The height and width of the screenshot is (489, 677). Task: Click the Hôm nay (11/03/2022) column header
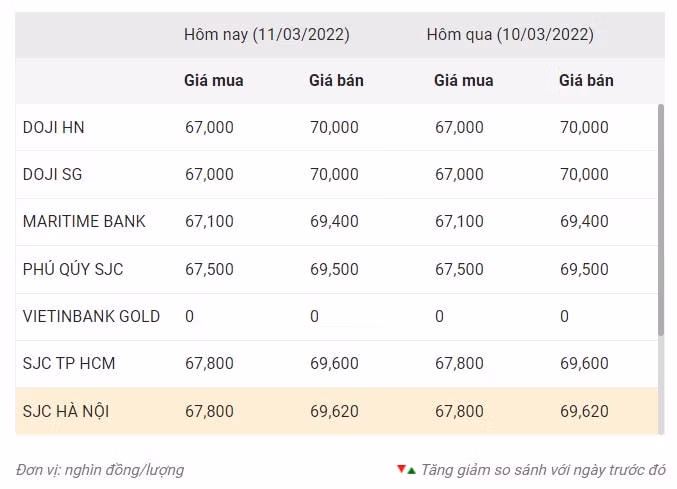(267, 35)
